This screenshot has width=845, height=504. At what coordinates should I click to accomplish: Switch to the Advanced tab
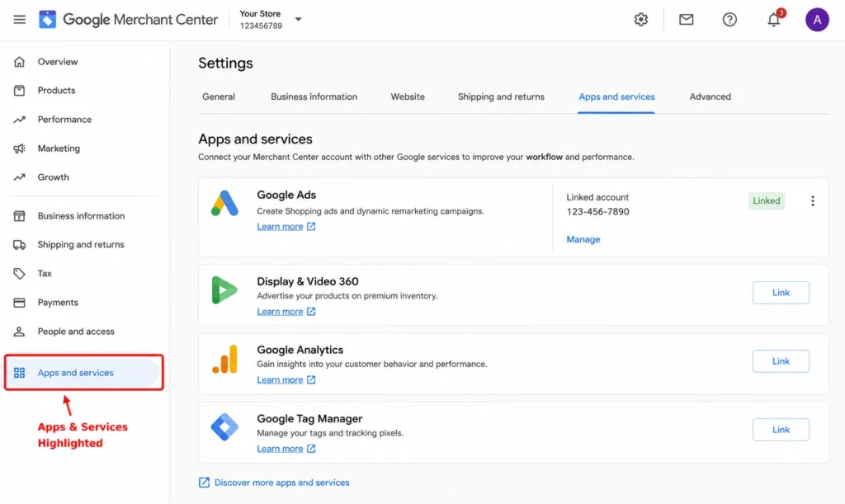710,97
